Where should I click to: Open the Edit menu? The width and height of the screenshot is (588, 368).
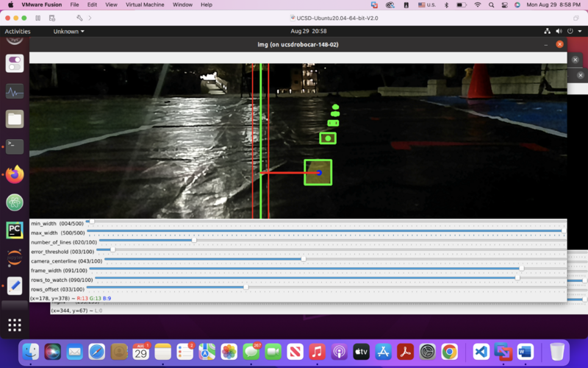92,5
